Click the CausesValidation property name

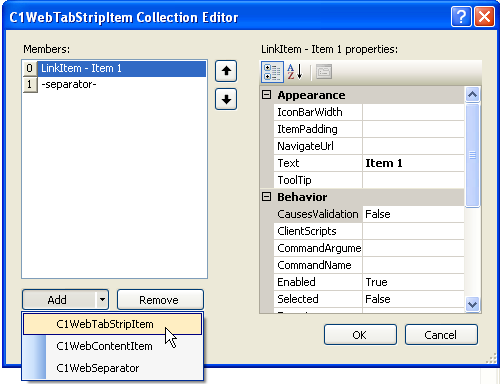(x=318, y=214)
